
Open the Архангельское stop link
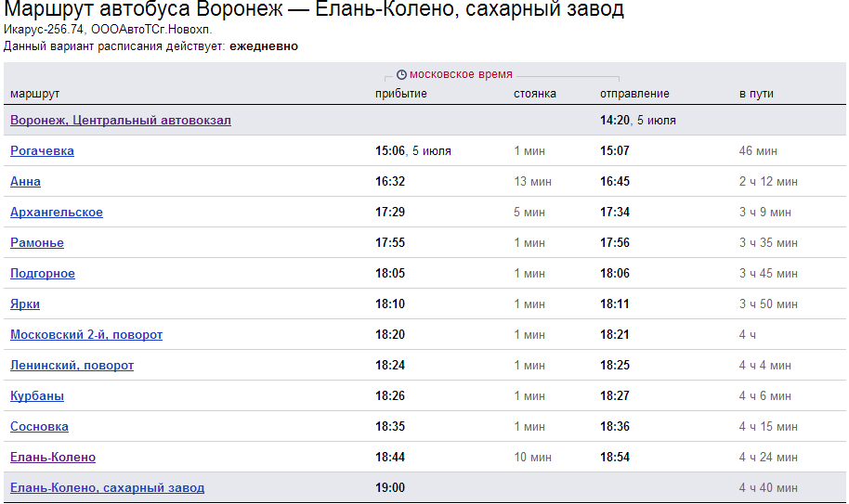coord(57,212)
